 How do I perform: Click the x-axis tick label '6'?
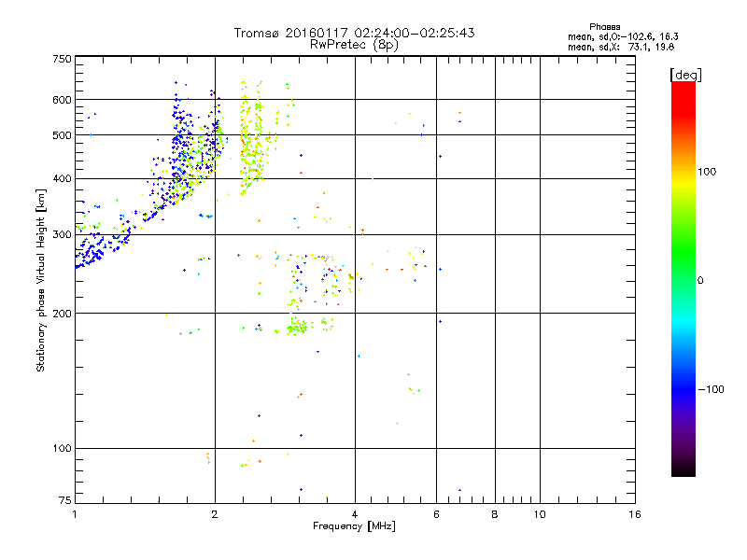click(x=436, y=514)
